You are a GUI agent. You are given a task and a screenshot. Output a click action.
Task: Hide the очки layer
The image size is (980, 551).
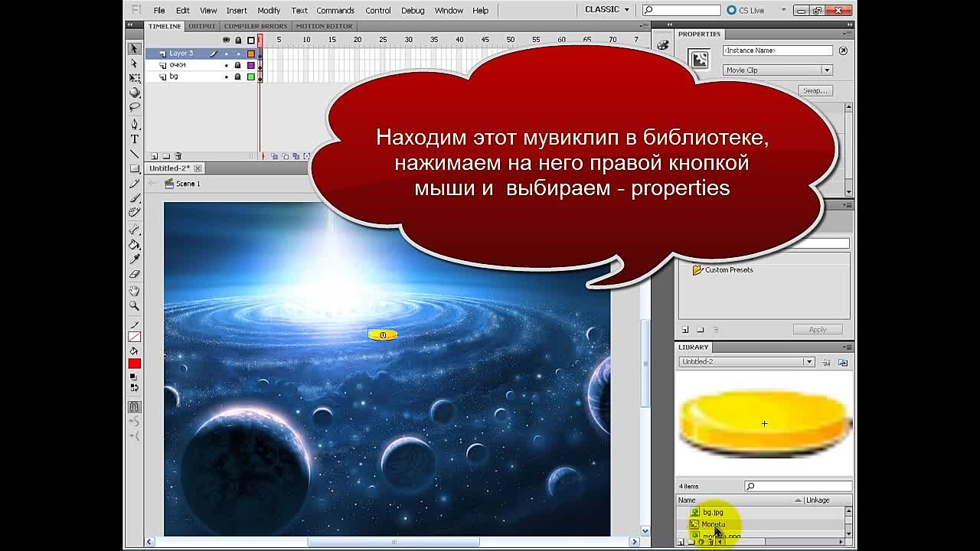[x=226, y=65]
